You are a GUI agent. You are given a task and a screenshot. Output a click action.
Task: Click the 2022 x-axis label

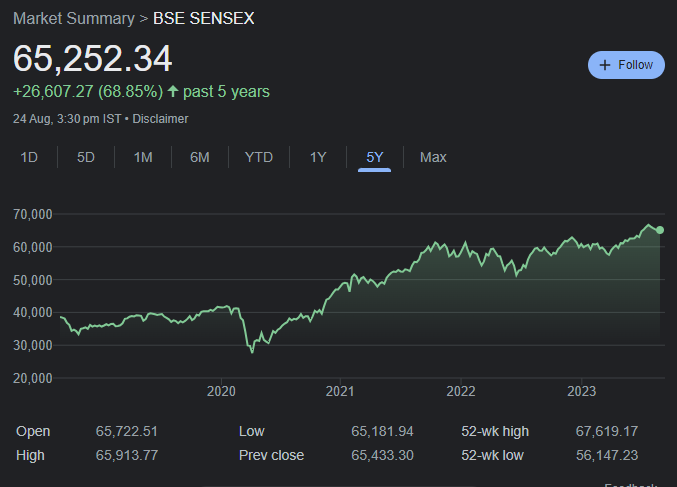tap(461, 391)
